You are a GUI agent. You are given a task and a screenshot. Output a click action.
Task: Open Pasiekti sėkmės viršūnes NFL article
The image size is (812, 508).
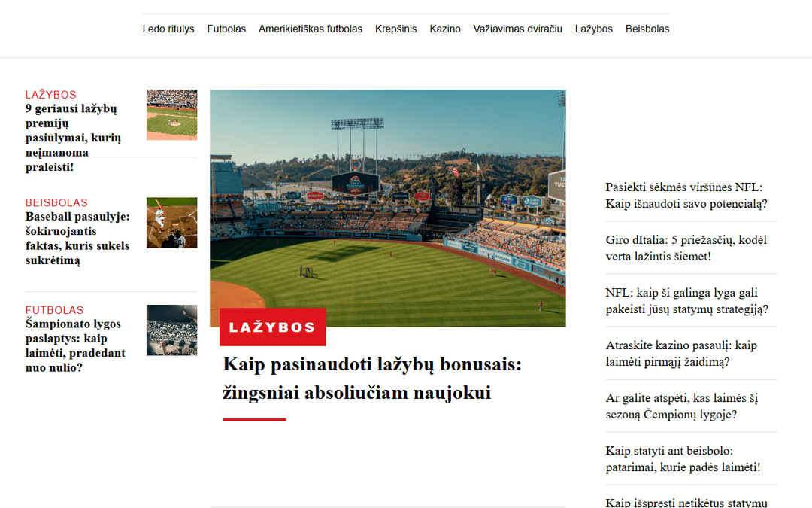click(686, 196)
